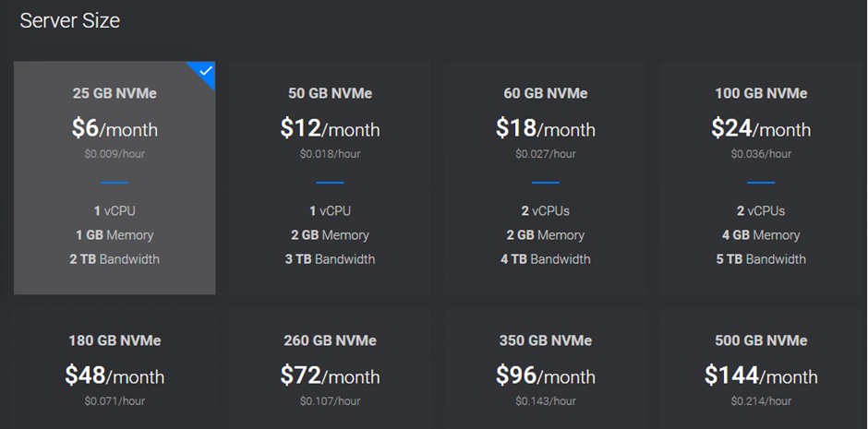Pick the 350 GB NVMe $96/month plan
This screenshot has height=429, width=868.
(x=545, y=368)
